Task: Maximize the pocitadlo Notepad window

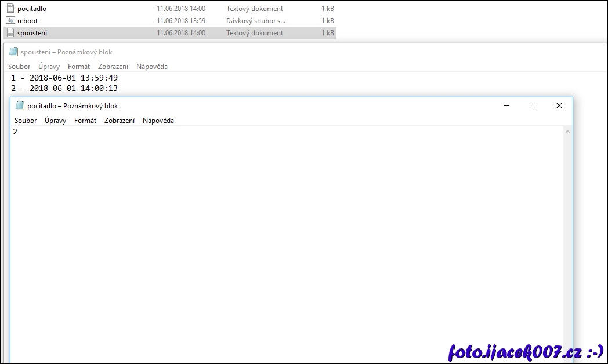Action: (533, 105)
